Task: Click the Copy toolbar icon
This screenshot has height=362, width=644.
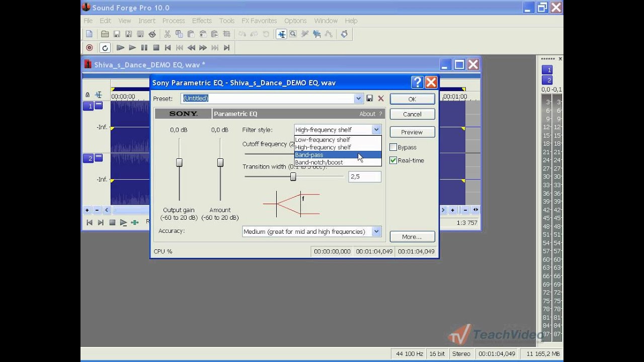Action: point(179,34)
